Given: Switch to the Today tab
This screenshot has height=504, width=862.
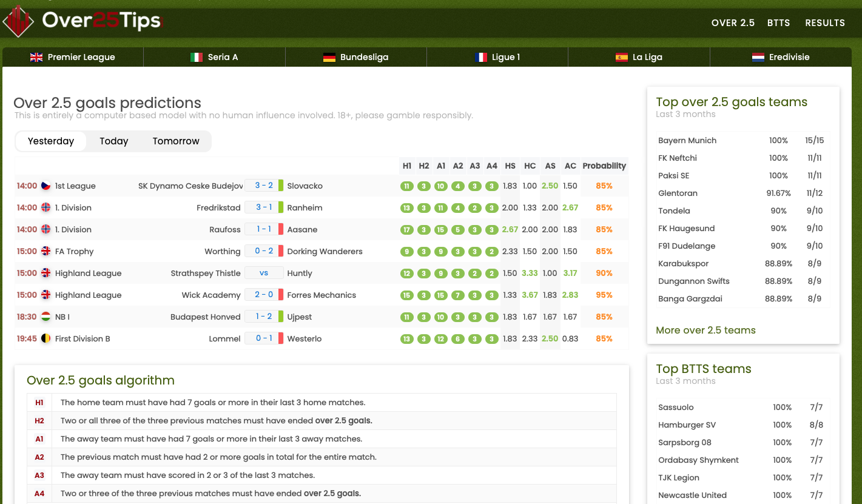Looking at the screenshot, I should click(114, 141).
